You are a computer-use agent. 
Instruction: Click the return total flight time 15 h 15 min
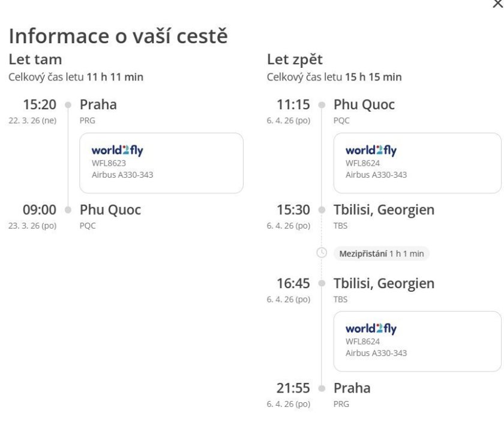(x=373, y=77)
